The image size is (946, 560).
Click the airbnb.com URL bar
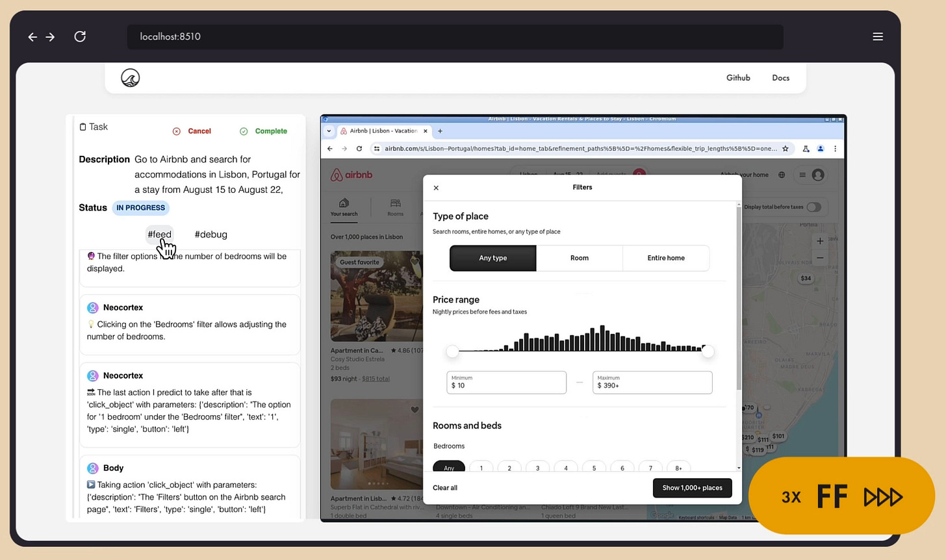point(580,149)
